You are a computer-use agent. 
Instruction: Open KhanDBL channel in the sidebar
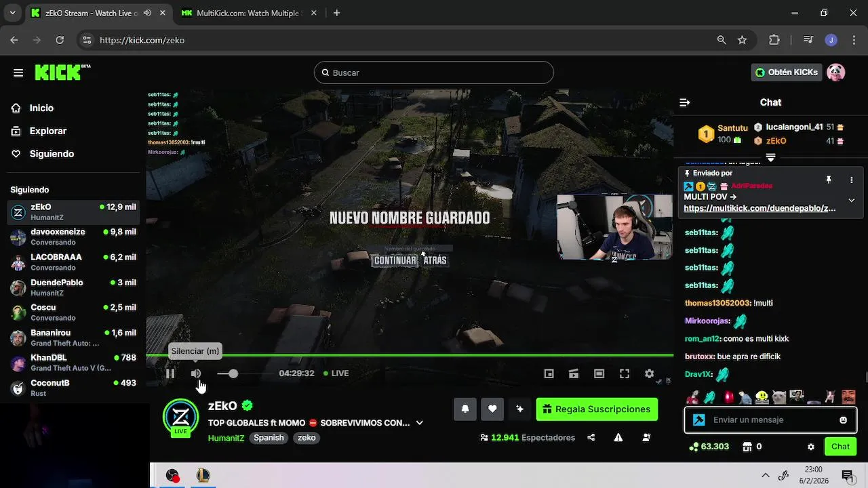(x=73, y=363)
